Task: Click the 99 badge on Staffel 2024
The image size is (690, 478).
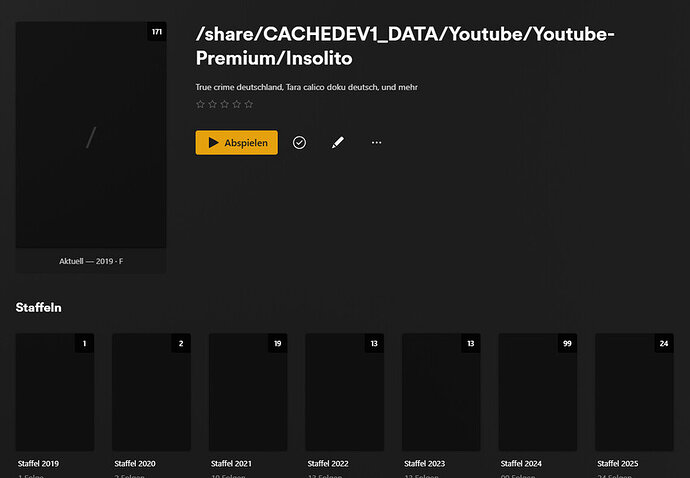Action: (567, 343)
